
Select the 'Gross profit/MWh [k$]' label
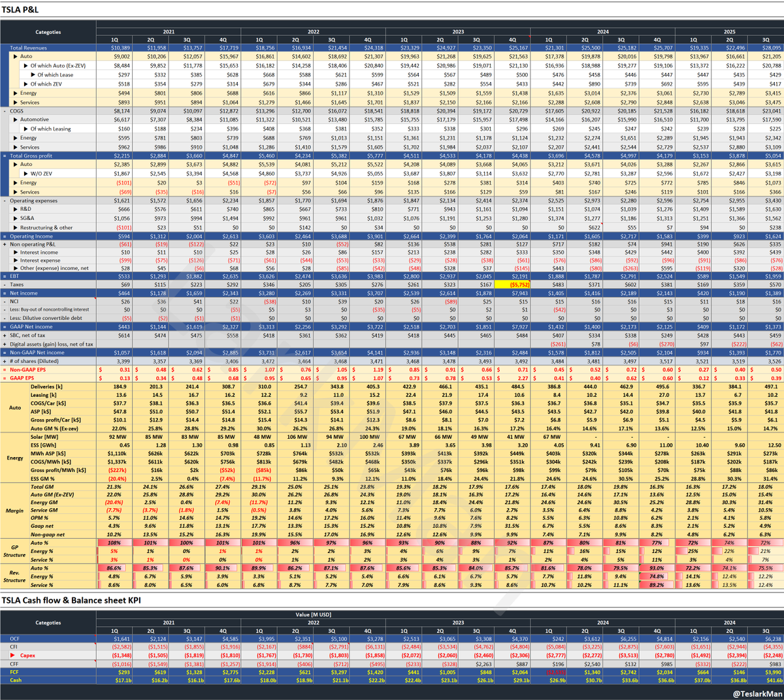click(58, 470)
